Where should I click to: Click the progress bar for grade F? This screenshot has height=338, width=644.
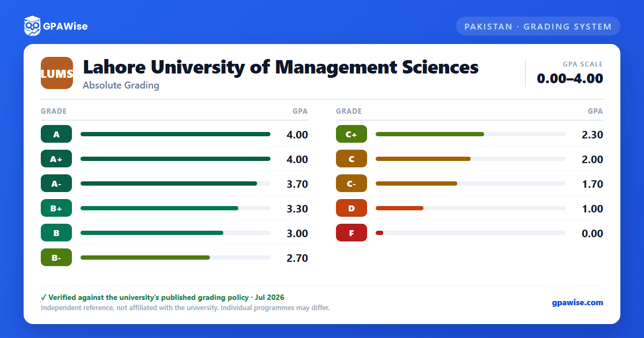pyautogui.click(x=471, y=233)
